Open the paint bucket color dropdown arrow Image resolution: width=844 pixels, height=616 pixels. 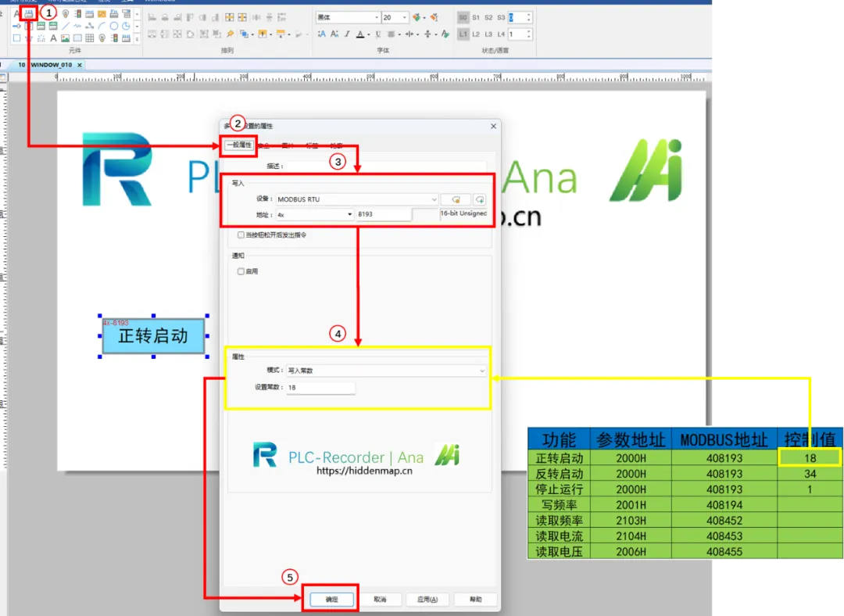point(424,18)
